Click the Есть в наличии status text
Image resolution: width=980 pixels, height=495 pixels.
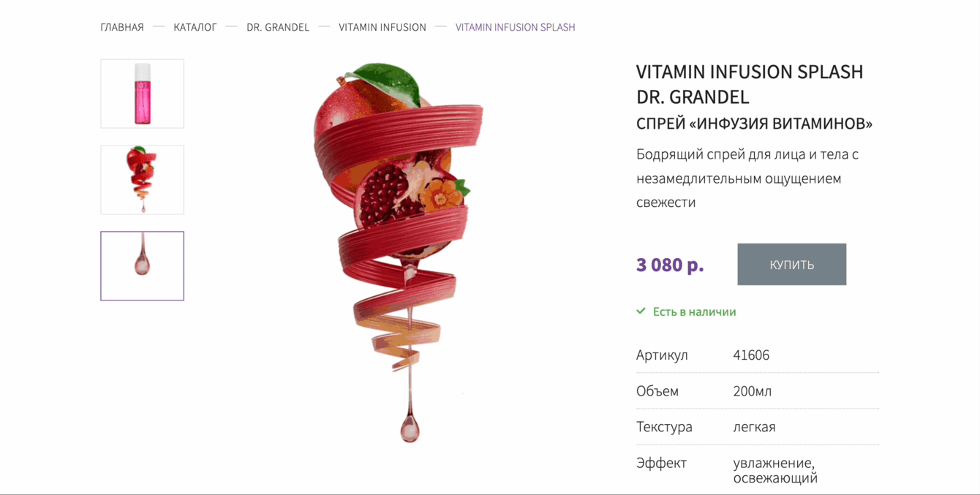(694, 311)
